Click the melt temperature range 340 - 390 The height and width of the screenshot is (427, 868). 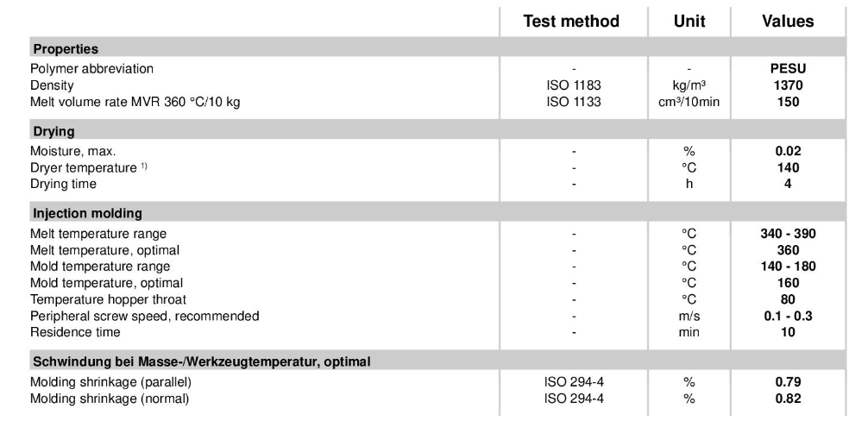click(x=788, y=234)
